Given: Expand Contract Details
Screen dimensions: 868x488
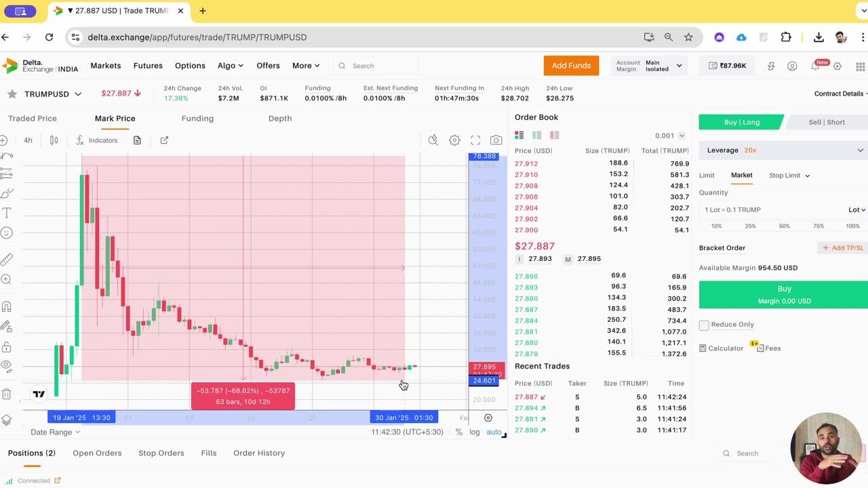Looking at the screenshot, I should [x=841, y=94].
